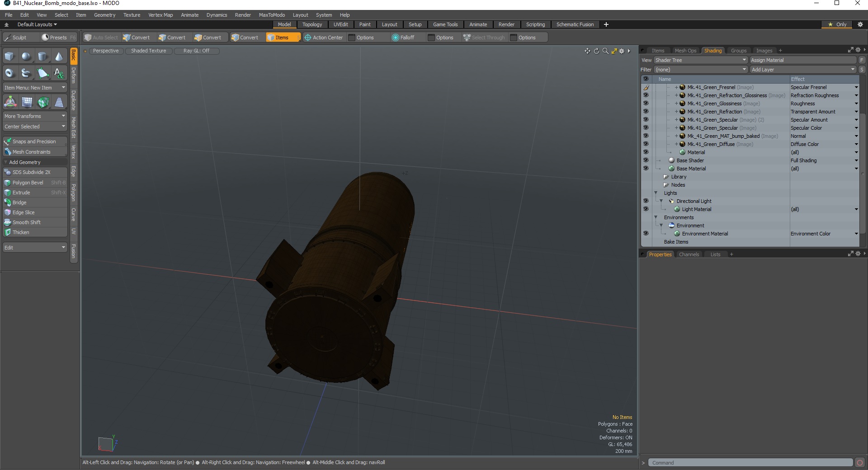Select the Text tool icon

(x=59, y=73)
